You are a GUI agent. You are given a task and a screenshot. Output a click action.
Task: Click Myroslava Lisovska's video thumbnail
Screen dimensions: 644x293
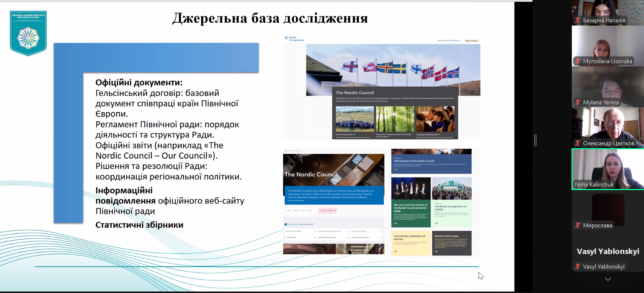coord(608,46)
